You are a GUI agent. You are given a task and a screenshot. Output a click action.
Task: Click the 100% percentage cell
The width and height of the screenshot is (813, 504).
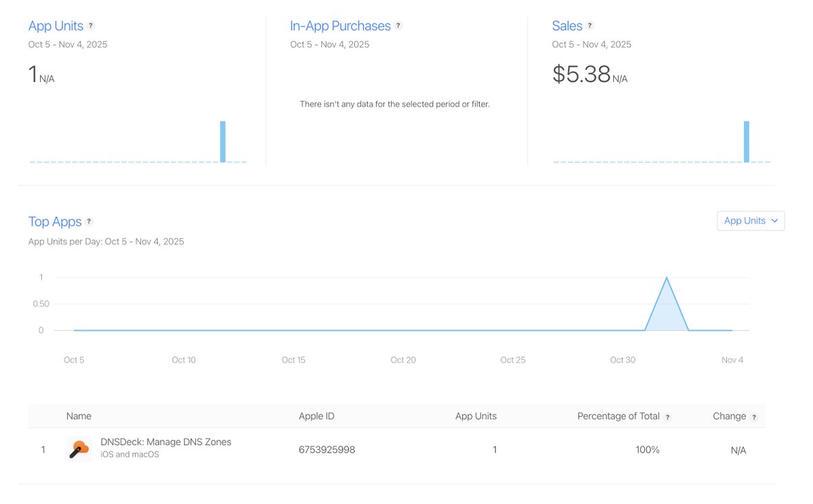(x=648, y=450)
